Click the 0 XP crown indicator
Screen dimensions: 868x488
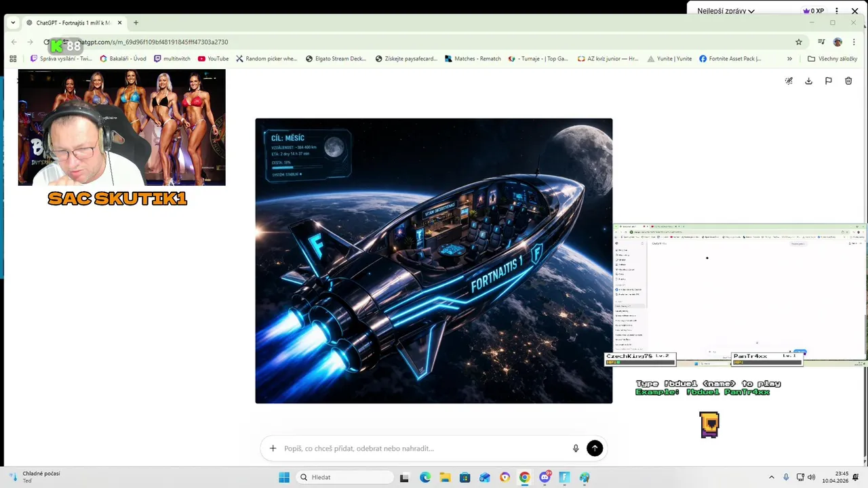pos(814,11)
